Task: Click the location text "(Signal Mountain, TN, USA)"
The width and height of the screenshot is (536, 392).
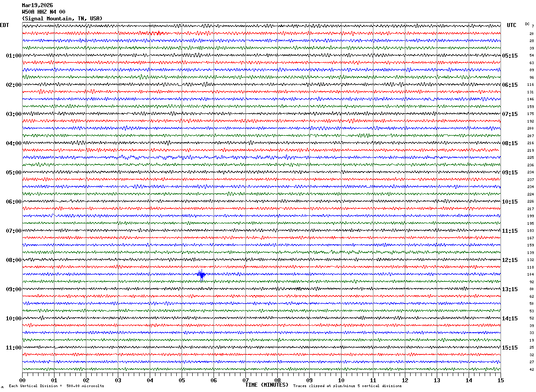Action: (62, 19)
